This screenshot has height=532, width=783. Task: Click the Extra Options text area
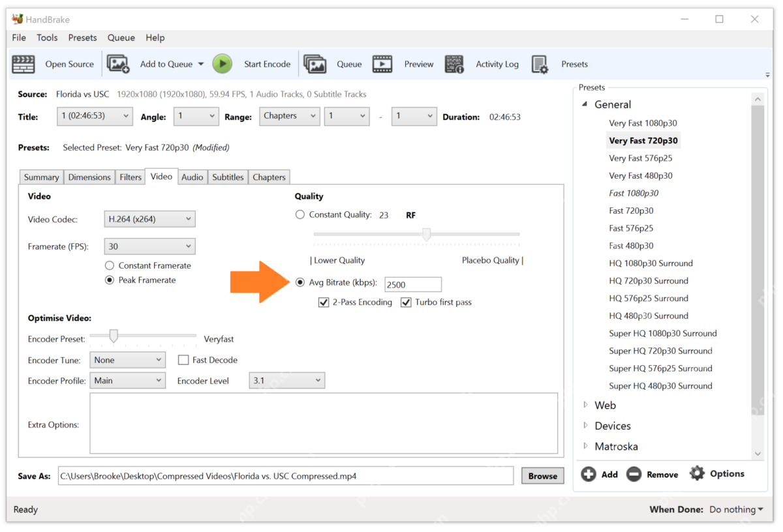(324, 423)
